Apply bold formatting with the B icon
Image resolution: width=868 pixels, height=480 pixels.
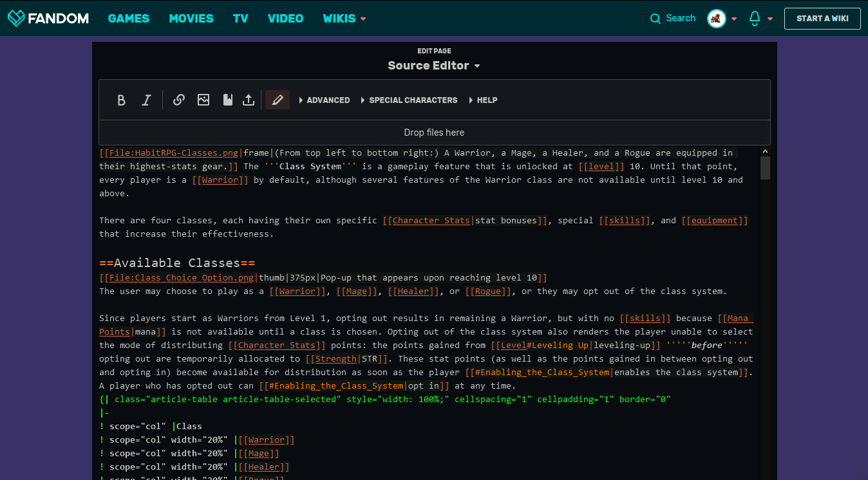tap(121, 100)
